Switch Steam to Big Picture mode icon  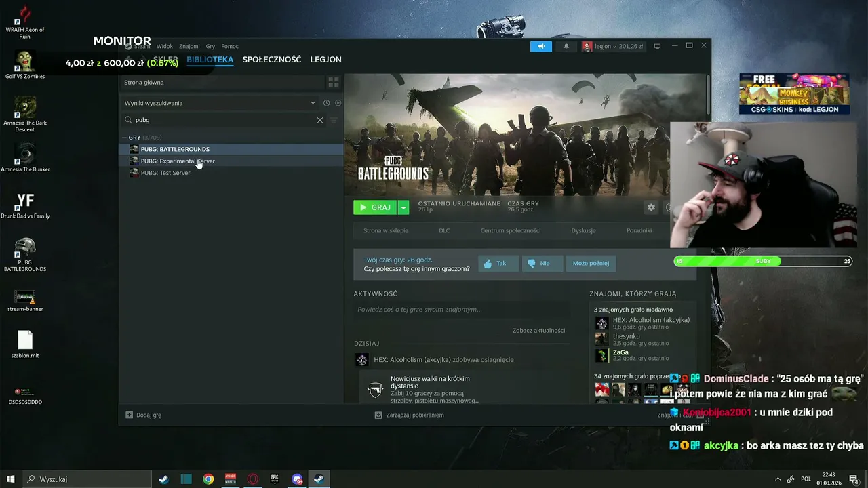click(x=657, y=46)
